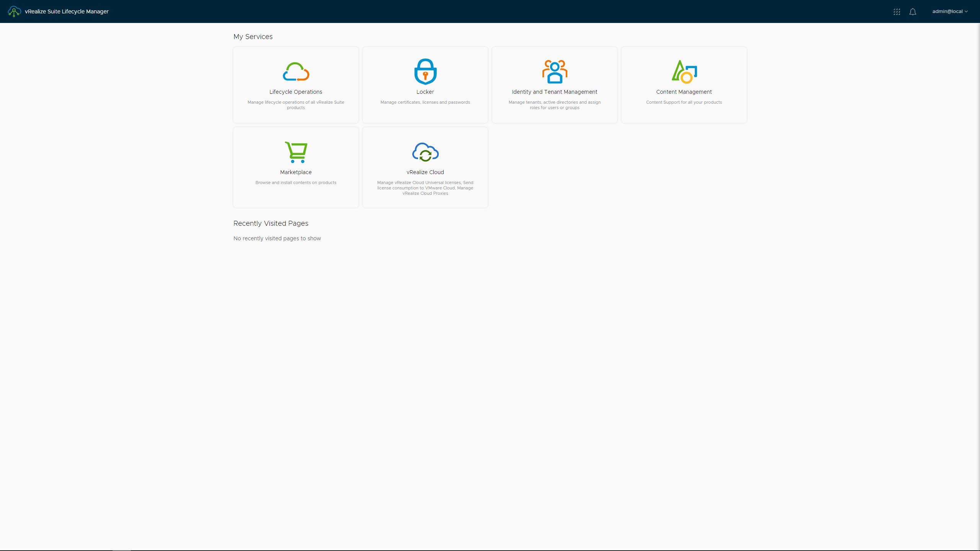Click the Marketplace shopping cart icon
980x551 pixels.
(x=296, y=152)
